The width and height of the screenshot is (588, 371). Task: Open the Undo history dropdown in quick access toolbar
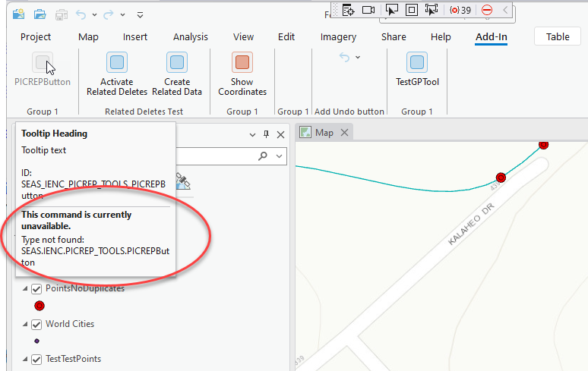pyautogui.click(x=94, y=15)
